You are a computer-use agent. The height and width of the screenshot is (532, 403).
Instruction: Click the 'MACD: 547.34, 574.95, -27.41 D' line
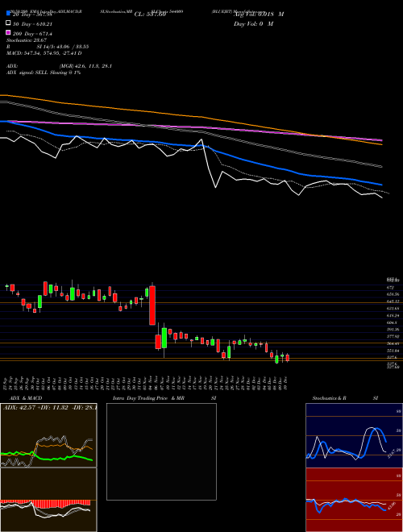click(x=44, y=53)
